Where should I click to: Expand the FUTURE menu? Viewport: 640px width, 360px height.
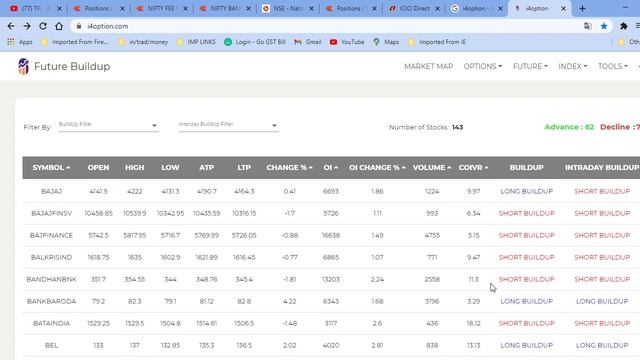(x=530, y=67)
